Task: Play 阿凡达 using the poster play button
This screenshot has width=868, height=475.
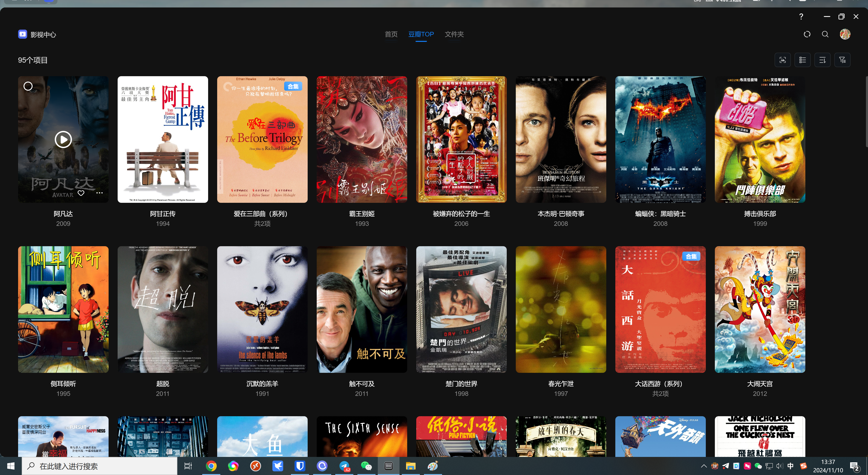Action: pyautogui.click(x=63, y=139)
